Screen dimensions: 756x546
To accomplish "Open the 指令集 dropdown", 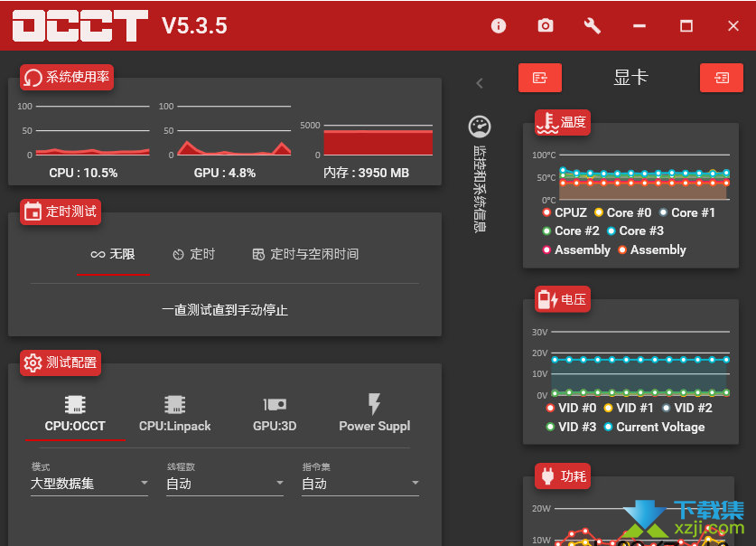I will 360,484.
